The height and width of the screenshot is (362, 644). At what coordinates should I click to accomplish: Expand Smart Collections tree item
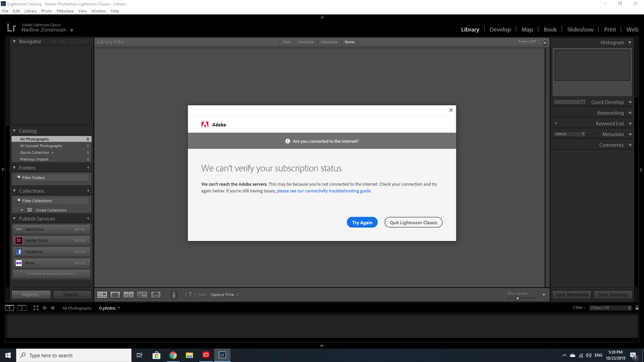click(22, 210)
